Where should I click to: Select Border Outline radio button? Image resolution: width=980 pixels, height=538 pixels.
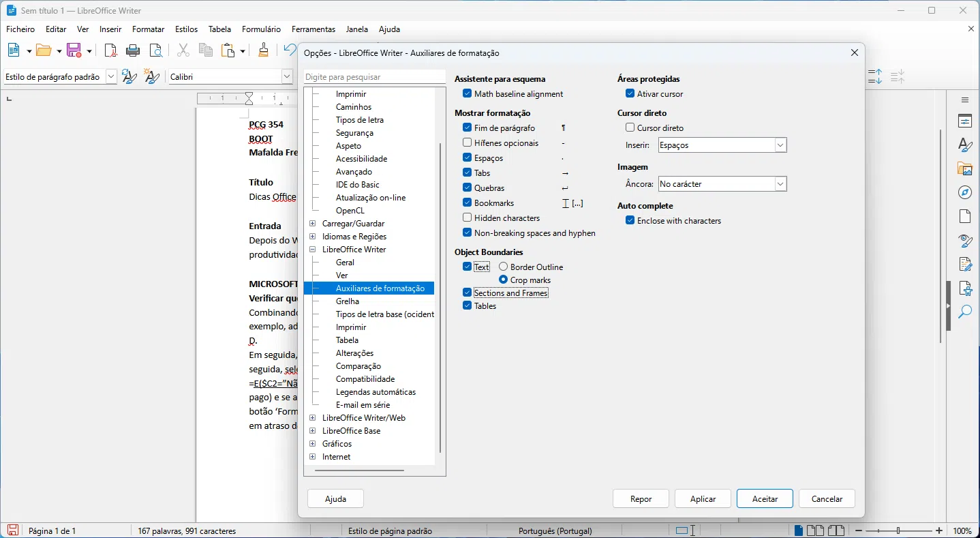504,267
